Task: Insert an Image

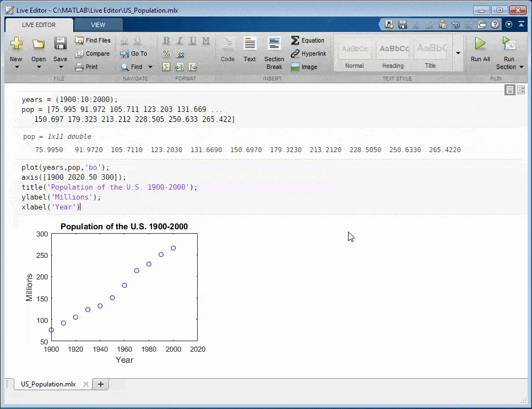Action: (304, 67)
